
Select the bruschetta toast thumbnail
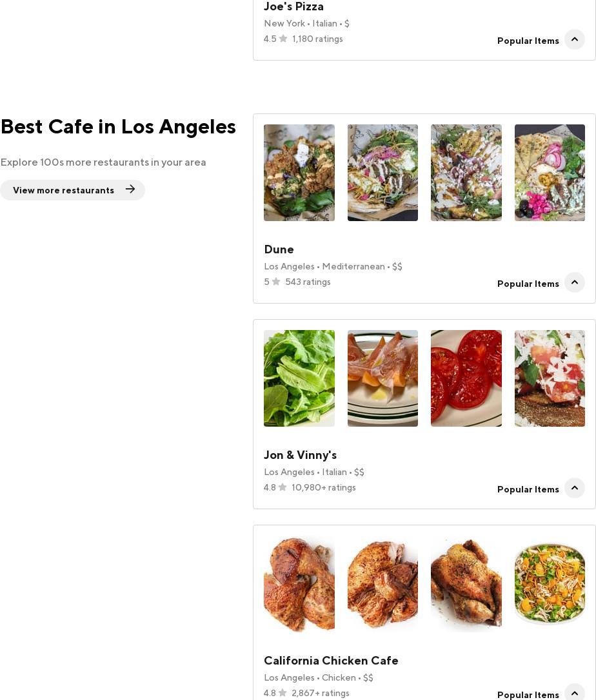point(550,378)
